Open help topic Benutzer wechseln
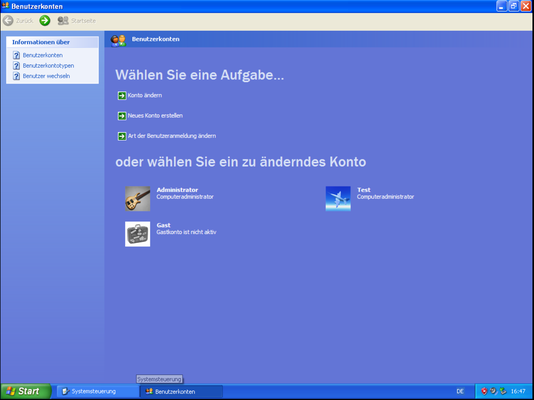This screenshot has width=534, height=400. click(46, 76)
